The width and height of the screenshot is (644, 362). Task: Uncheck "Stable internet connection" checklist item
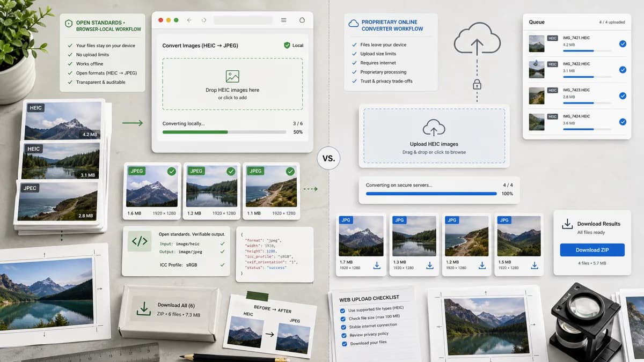343,327
